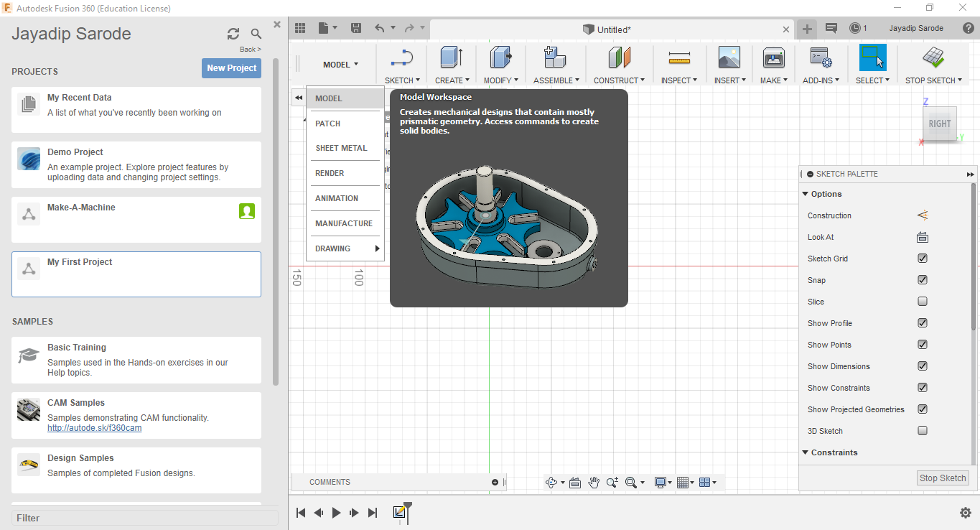
Task: Open the Look At sketch palette icon
Action: coord(923,238)
